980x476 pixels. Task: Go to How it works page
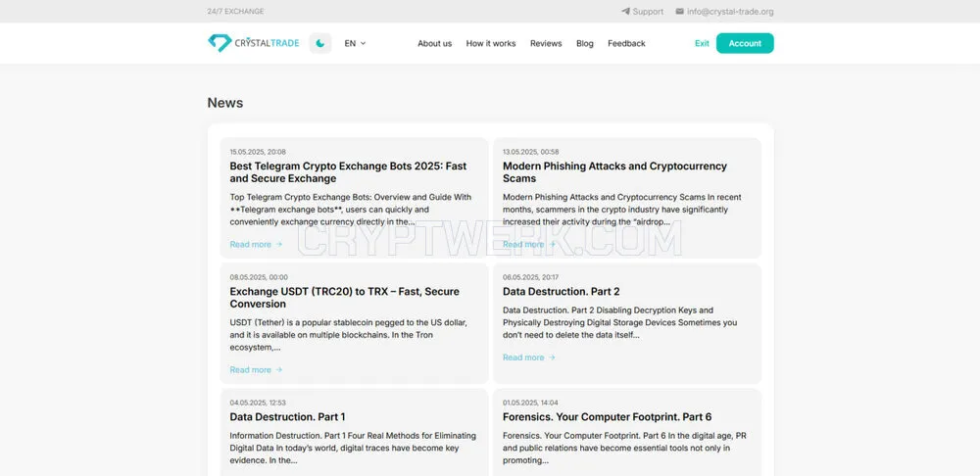pos(491,43)
